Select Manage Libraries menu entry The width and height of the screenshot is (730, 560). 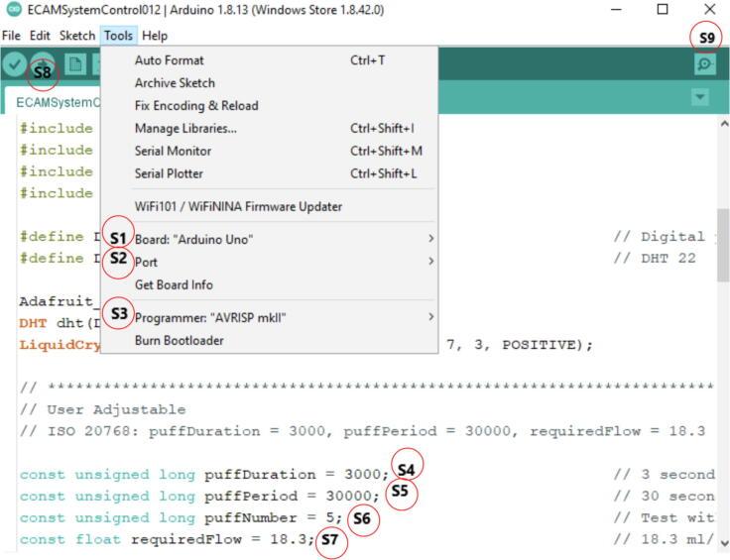coord(185,128)
